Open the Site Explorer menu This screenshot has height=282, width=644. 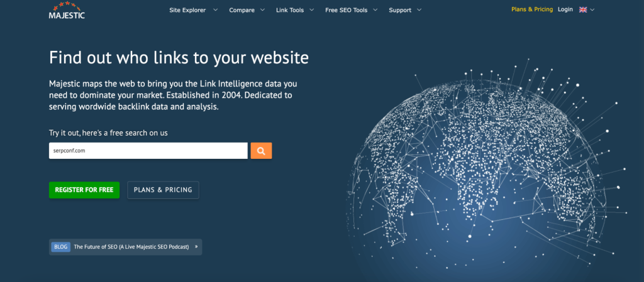coord(187,10)
